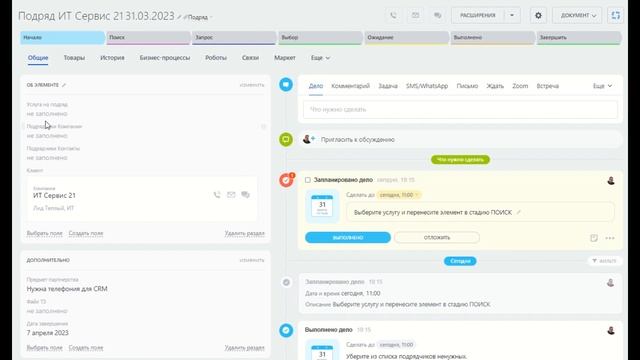Click red planned activity icon with badge
Image resolution: width=640 pixels, height=360 pixels.
tap(287, 180)
